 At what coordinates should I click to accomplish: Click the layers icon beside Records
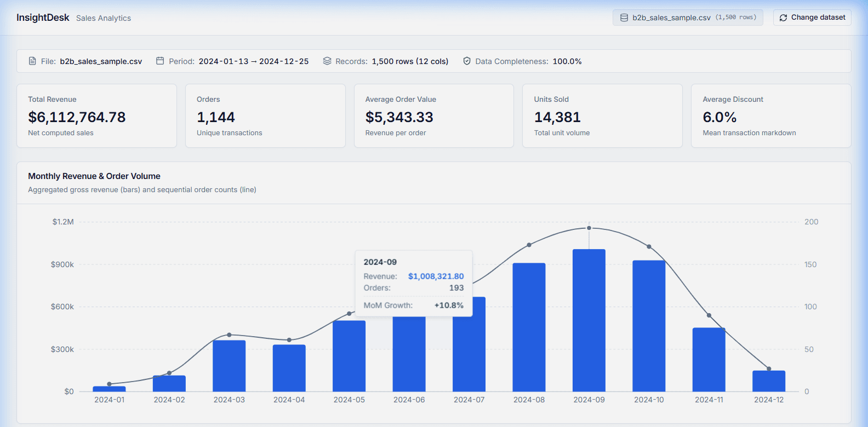coord(327,61)
